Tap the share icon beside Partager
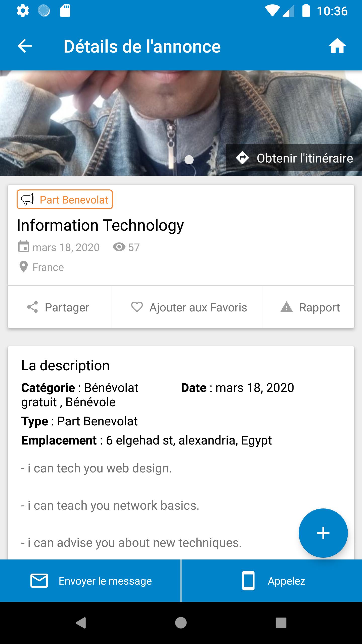The width and height of the screenshot is (362, 644). 32,307
